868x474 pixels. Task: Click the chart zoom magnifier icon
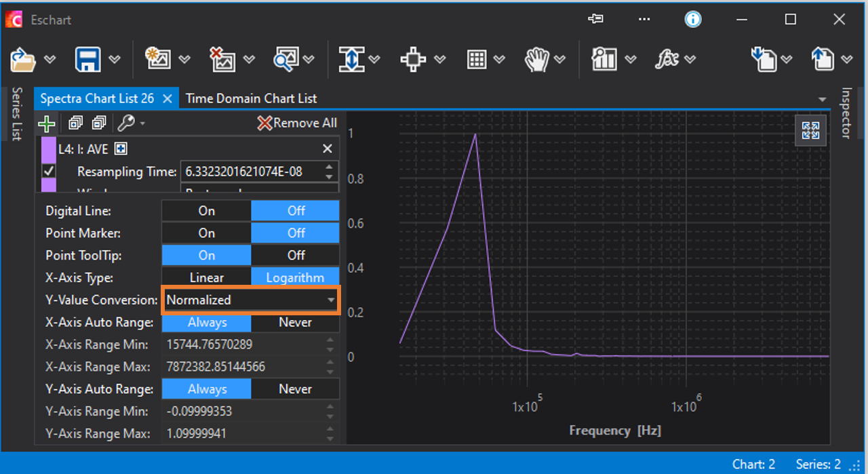[287, 59]
